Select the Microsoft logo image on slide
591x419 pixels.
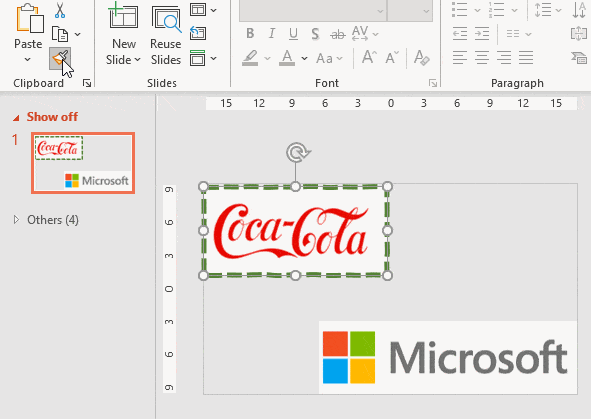point(448,357)
